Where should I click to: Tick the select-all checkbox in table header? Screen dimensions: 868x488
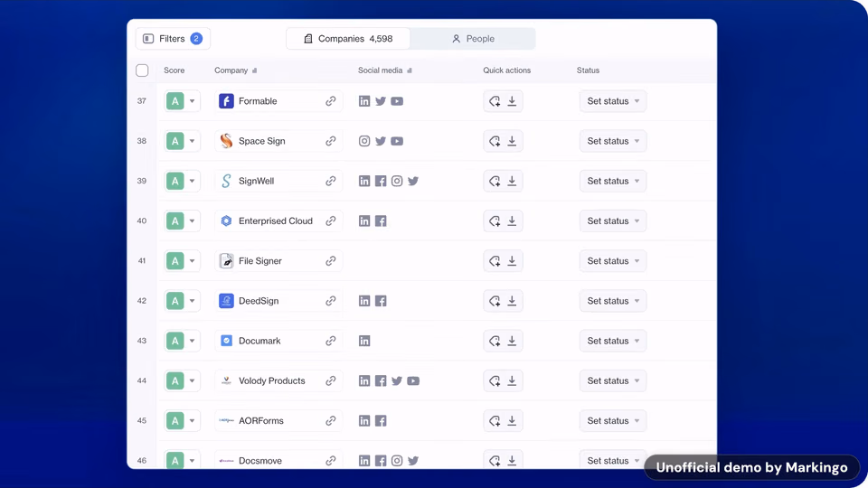pyautogui.click(x=142, y=70)
